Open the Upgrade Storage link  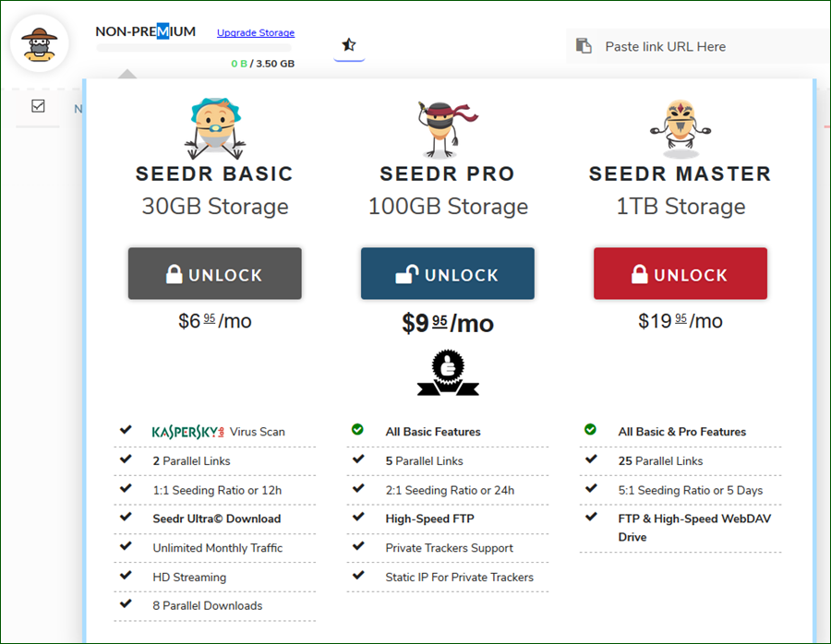tap(256, 33)
